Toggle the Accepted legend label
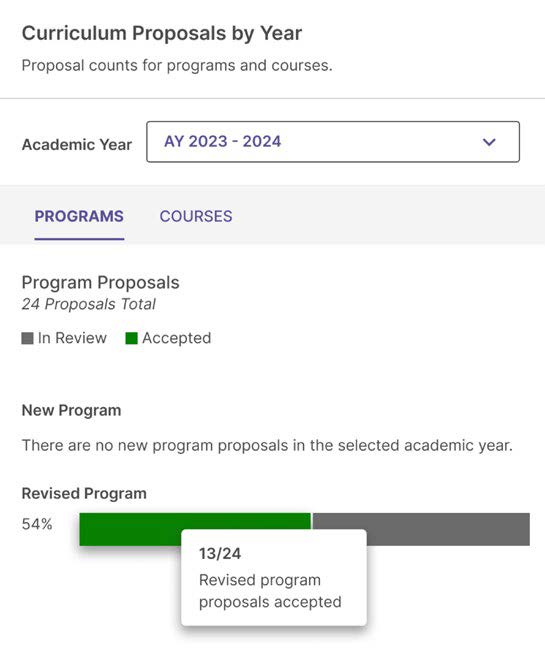 point(176,338)
